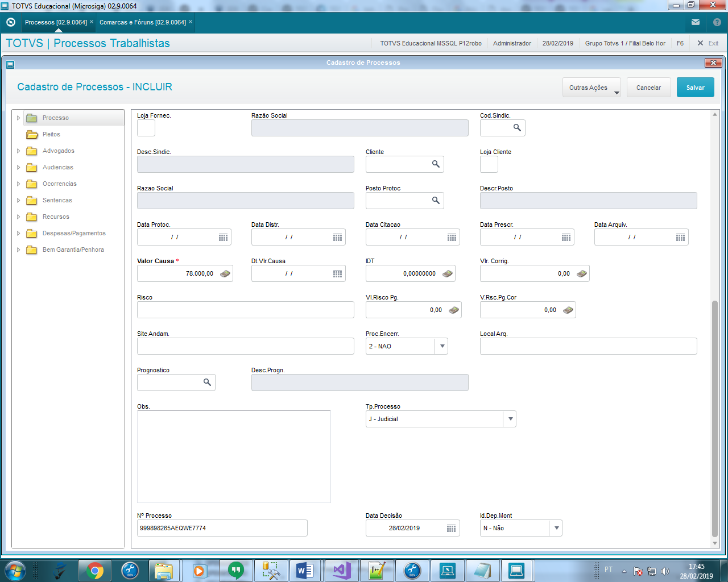Open the Vl.Risco Pg. calculator icon
This screenshot has width=728, height=582.
point(454,310)
